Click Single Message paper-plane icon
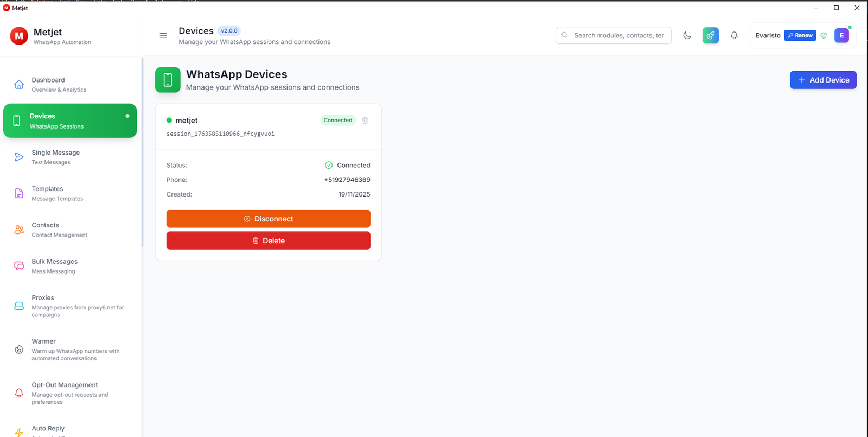This screenshot has height=437, width=868. point(19,157)
